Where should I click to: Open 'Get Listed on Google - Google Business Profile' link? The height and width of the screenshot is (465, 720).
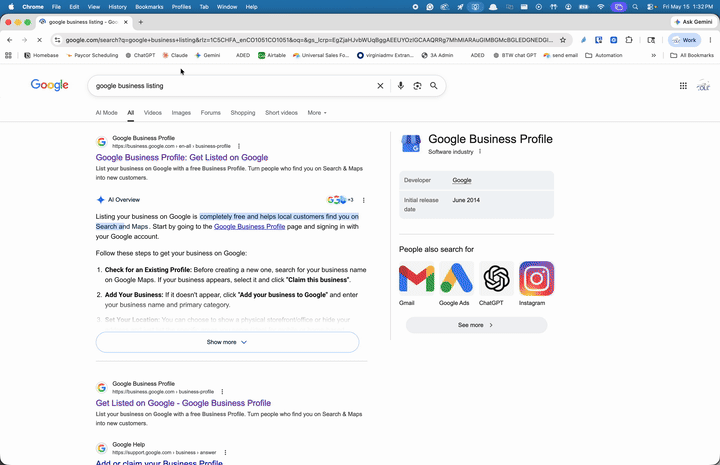(183, 403)
